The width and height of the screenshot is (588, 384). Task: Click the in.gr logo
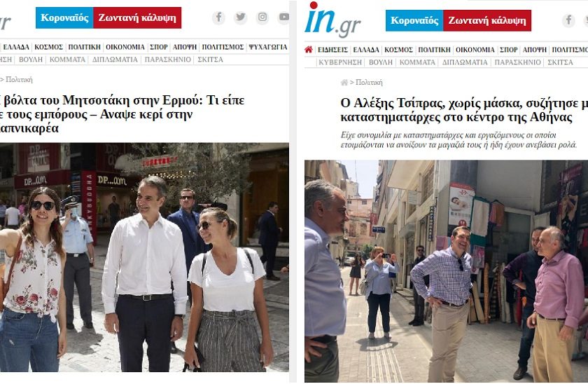332,20
